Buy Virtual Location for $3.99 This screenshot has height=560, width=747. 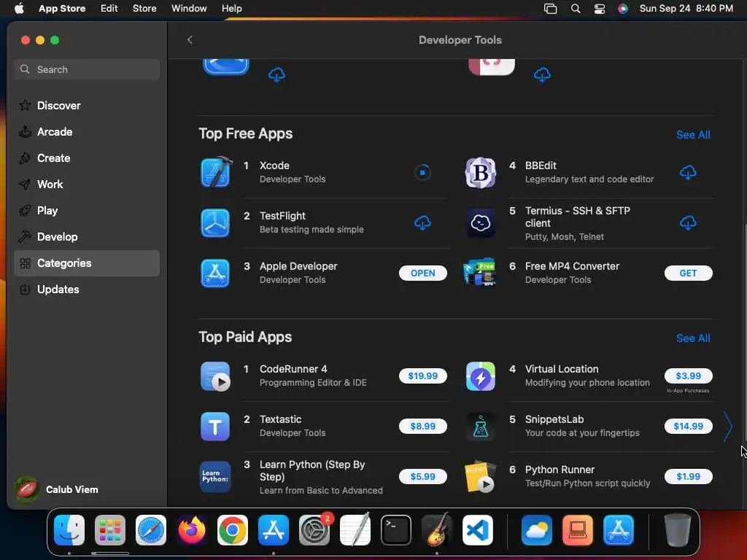coord(688,376)
